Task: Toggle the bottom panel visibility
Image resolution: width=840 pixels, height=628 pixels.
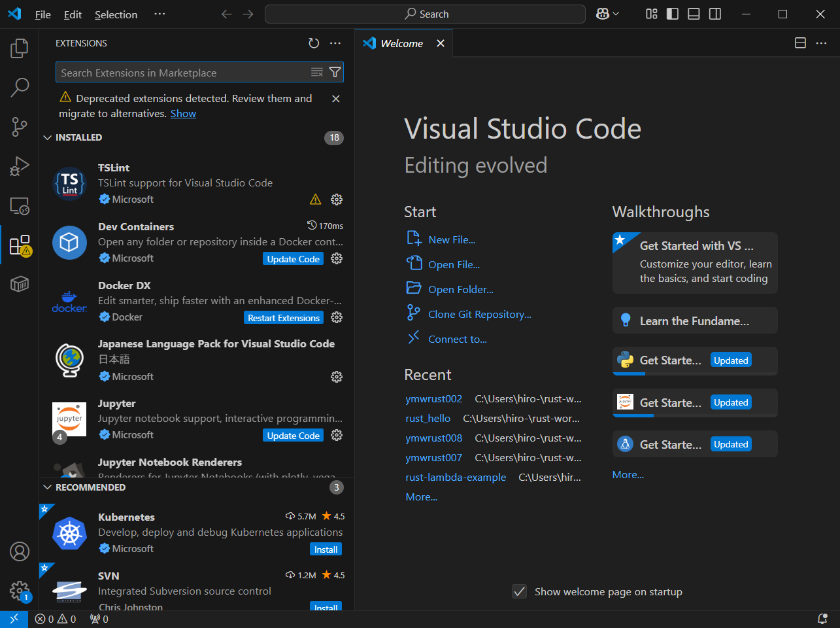Action: point(694,14)
